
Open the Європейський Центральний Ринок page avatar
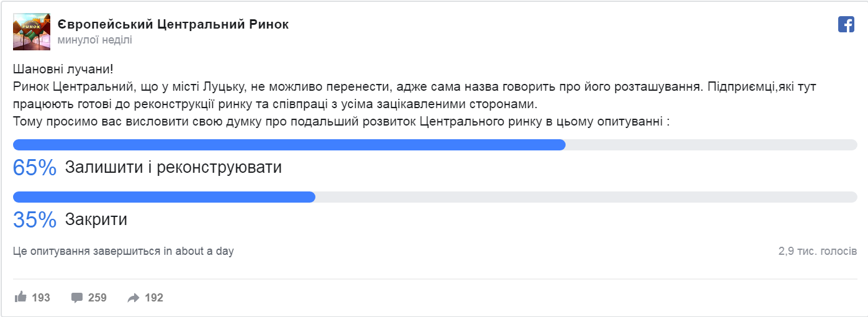click(32, 31)
